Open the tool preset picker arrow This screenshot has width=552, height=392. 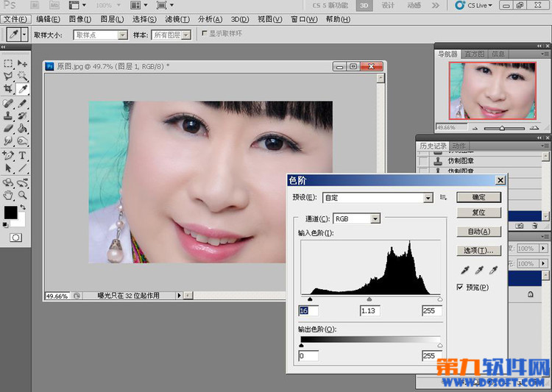pos(24,35)
